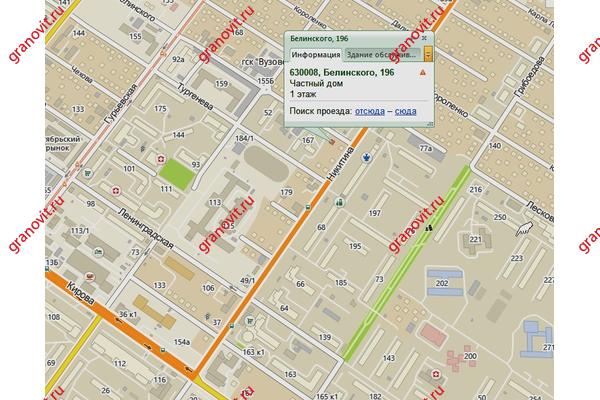Click building number 175

point(160,109)
